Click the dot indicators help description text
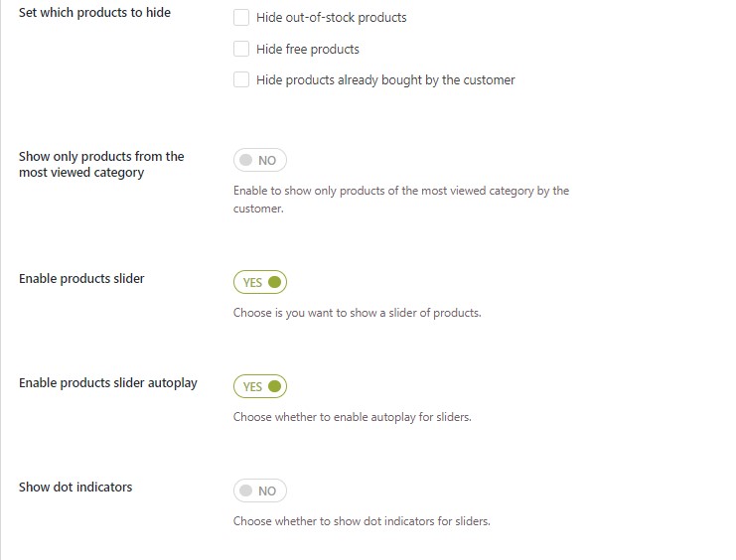The image size is (736, 560). [x=362, y=521]
